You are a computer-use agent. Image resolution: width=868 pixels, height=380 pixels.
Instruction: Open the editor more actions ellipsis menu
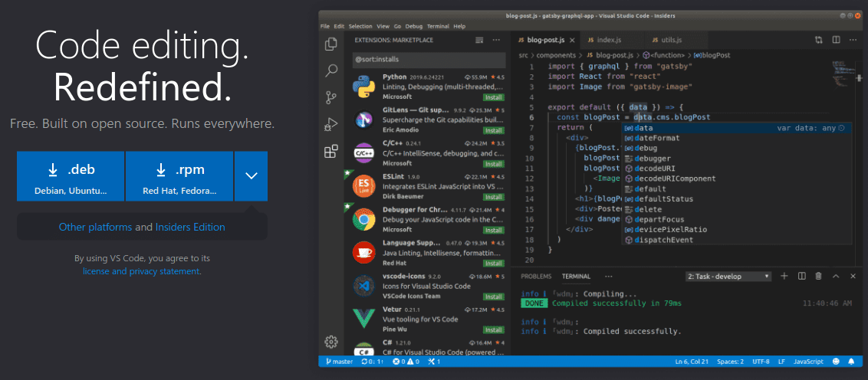(x=853, y=40)
